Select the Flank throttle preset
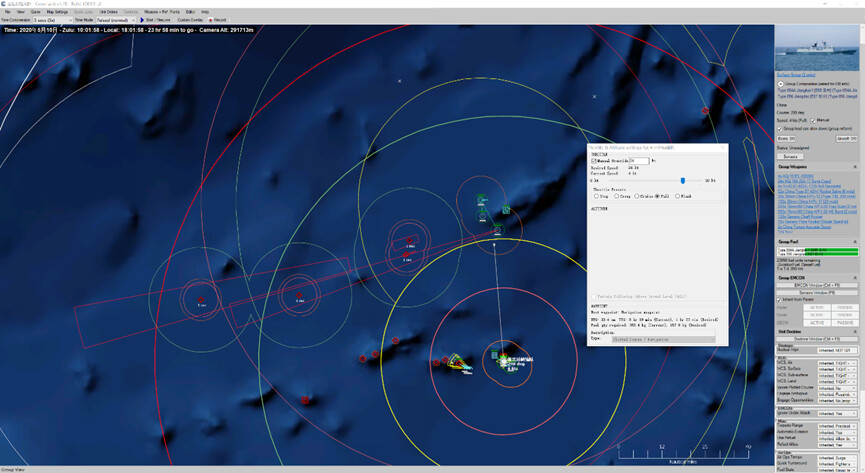The image size is (865, 473). click(x=677, y=196)
